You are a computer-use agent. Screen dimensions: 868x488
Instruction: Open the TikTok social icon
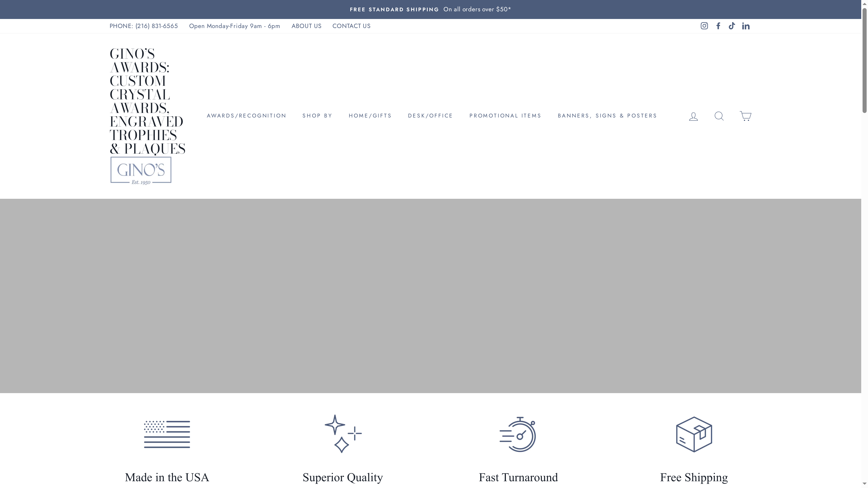pos(731,26)
